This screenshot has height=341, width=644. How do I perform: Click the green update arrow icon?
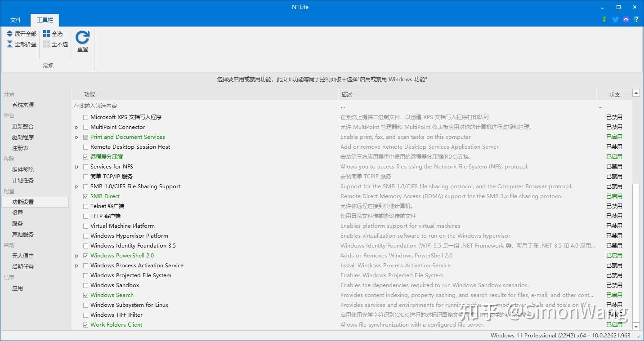pos(604,19)
